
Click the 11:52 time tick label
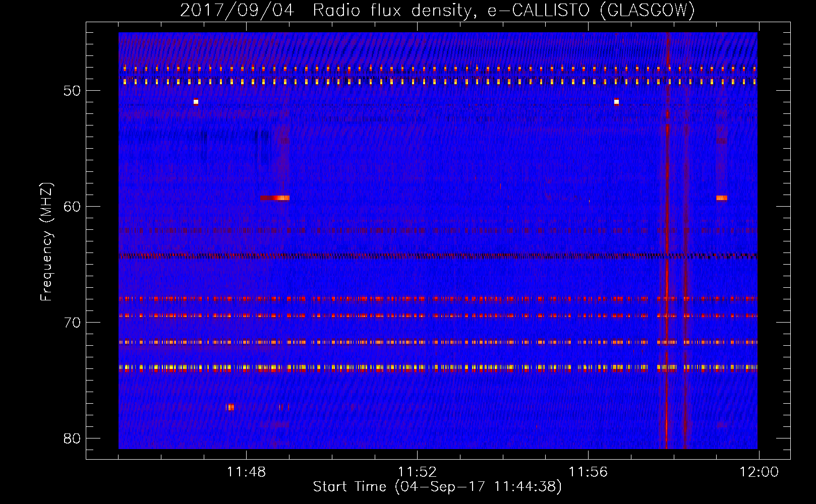(x=417, y=472)
